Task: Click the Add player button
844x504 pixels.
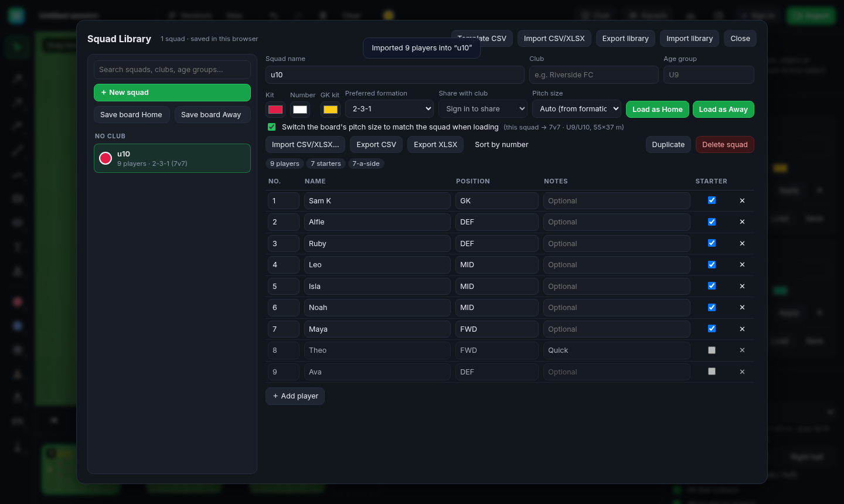Action: click(x=295, y=396)
